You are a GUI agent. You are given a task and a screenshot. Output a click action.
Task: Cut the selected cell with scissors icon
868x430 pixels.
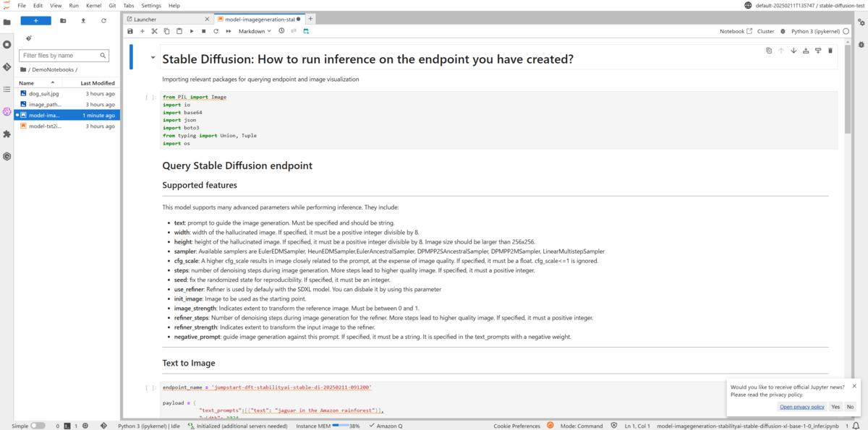click(x=154, y=31)
